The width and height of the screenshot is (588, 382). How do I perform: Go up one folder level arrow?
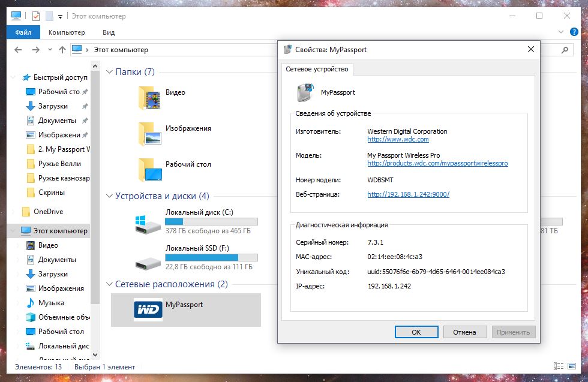pyautogui.click(x=62, y=50)
